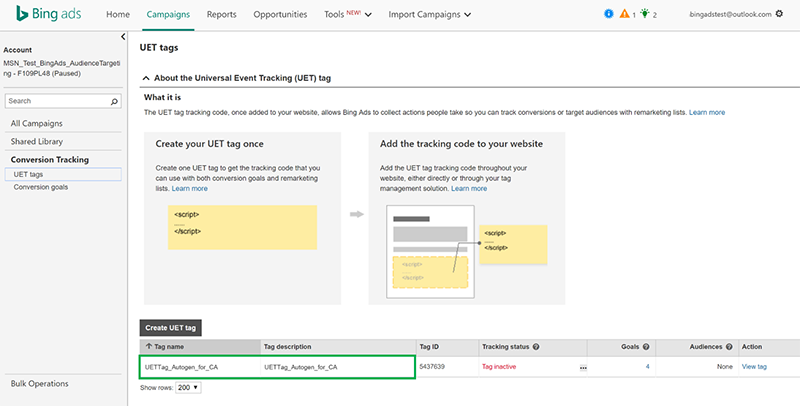Click UETTag_Autogen_for_CA in Tag description column
800x406 pixels.
click(301, 367)
